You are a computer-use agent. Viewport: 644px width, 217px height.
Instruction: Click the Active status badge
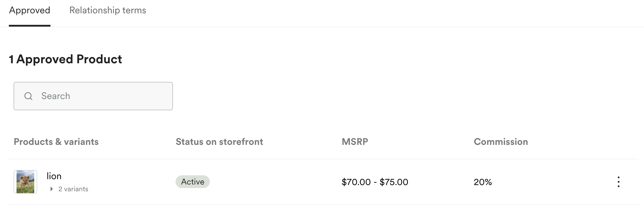(x=193, y=182)
